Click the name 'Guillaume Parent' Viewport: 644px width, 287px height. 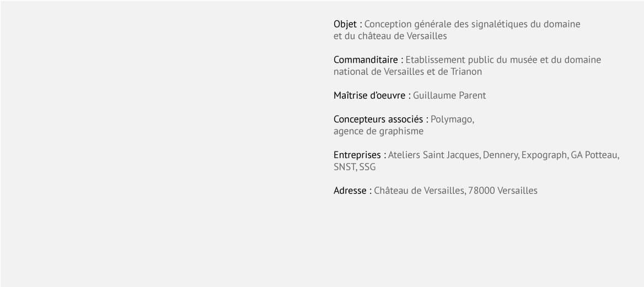449,96
